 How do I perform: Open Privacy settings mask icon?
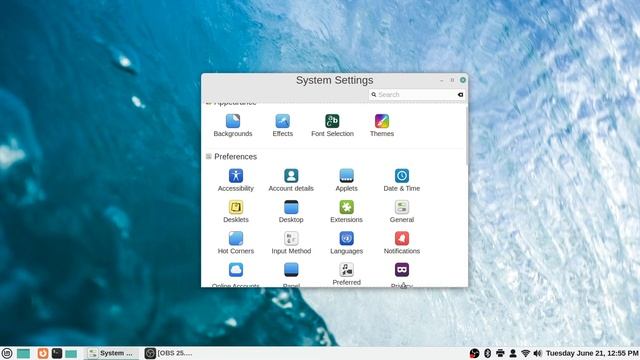point(402,270)
